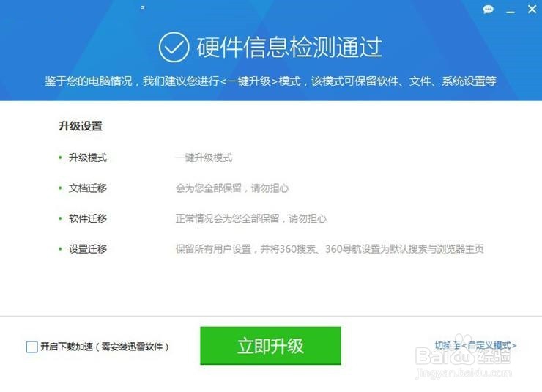This screenshot has width=542, height=392.
Task: Click the 会为您全部保留 document migration description
Action: [x=232, y=188]
